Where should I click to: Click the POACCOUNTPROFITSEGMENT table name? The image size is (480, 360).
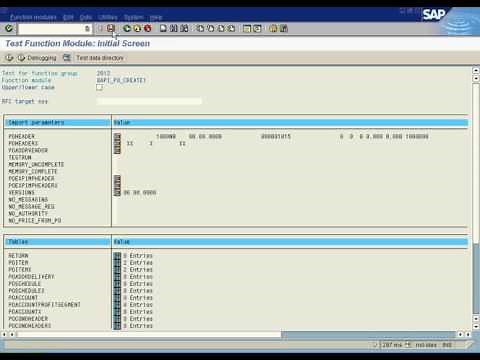pyautogui.click(x=44, y=305)
